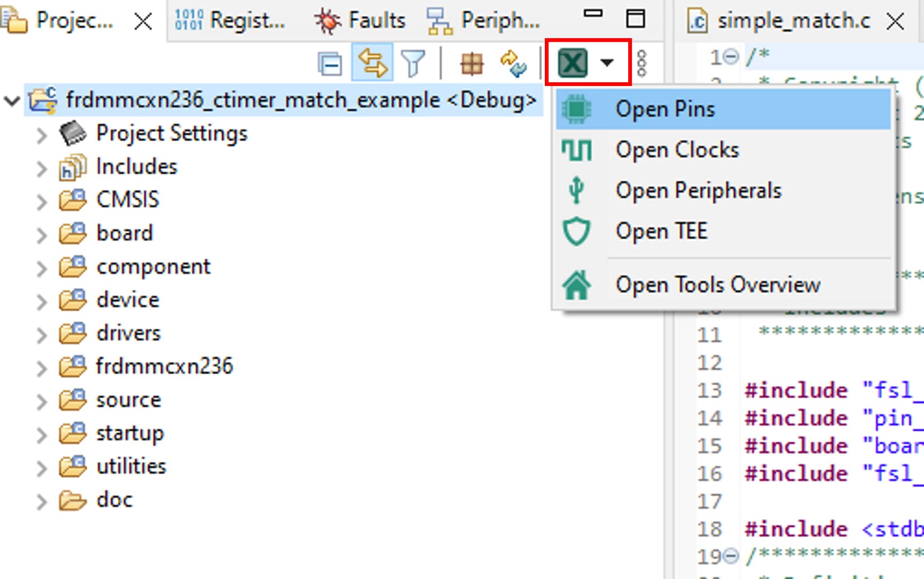This screenshot has height=579, width=924.
Task: Choose Open Clocks from the menu
Action: click(x=677, y=150)
